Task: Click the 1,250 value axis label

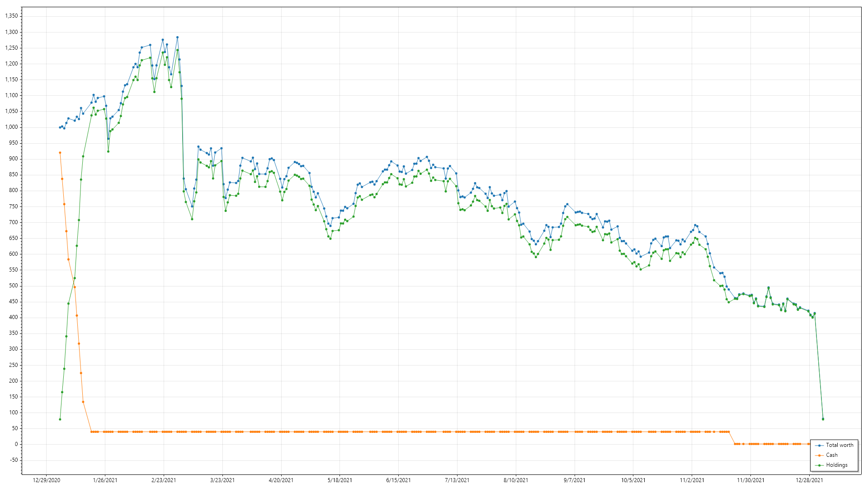Action: click(11, 48)
